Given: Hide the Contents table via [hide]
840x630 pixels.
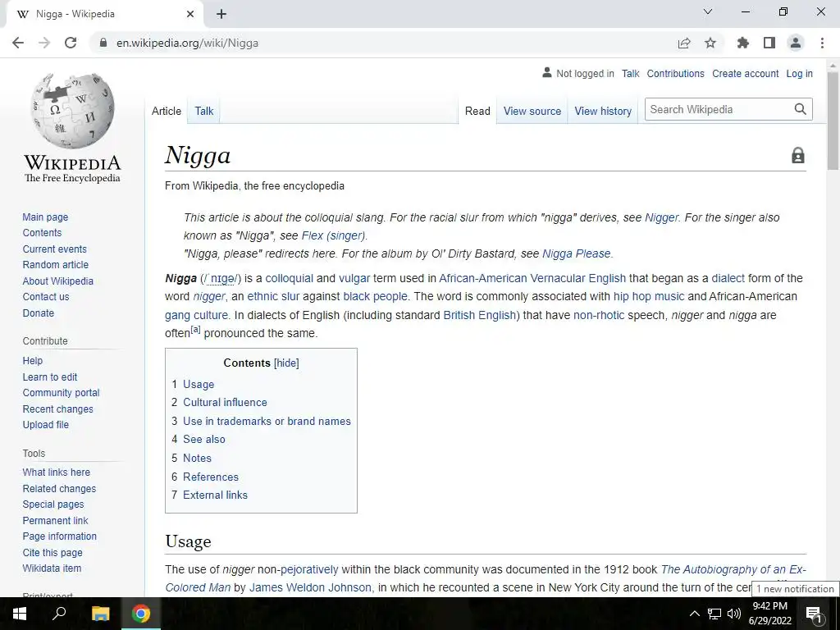Looking at the screenshot, I should tap(286, 363).
